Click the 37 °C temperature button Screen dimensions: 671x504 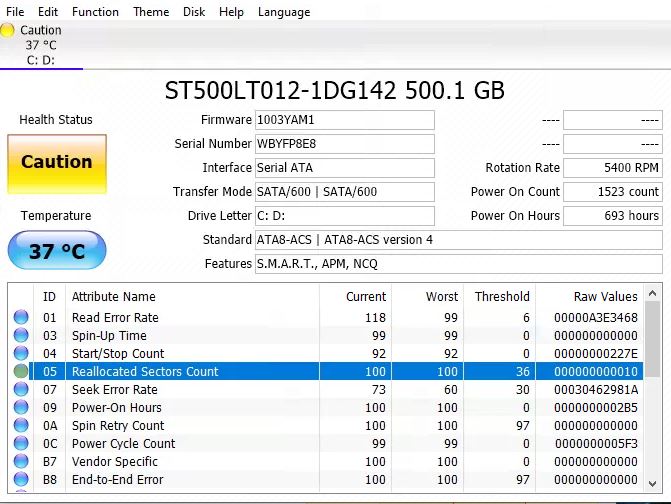pyautogui.click(x=56, y=251)
